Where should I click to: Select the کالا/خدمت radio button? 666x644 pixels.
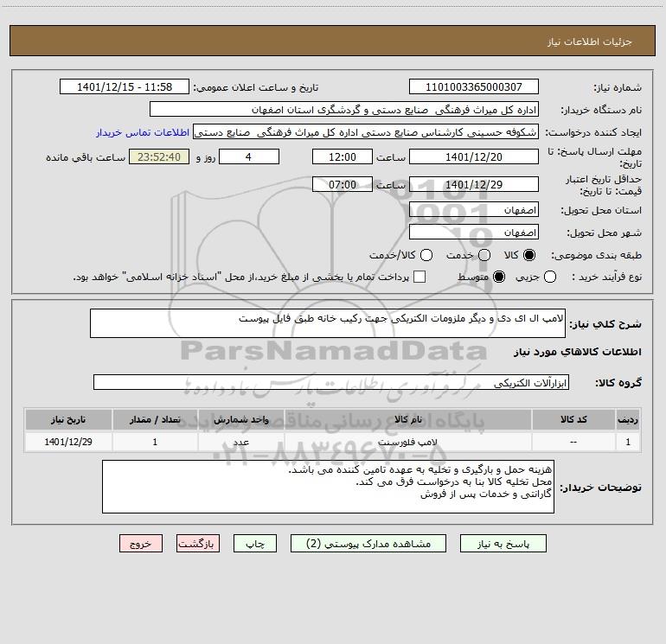(x=426, y=255)
